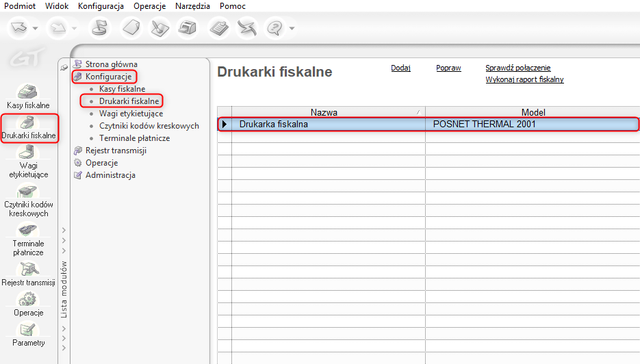
Task: Open the Pomoc menu
Action: [x=232, y=6]
